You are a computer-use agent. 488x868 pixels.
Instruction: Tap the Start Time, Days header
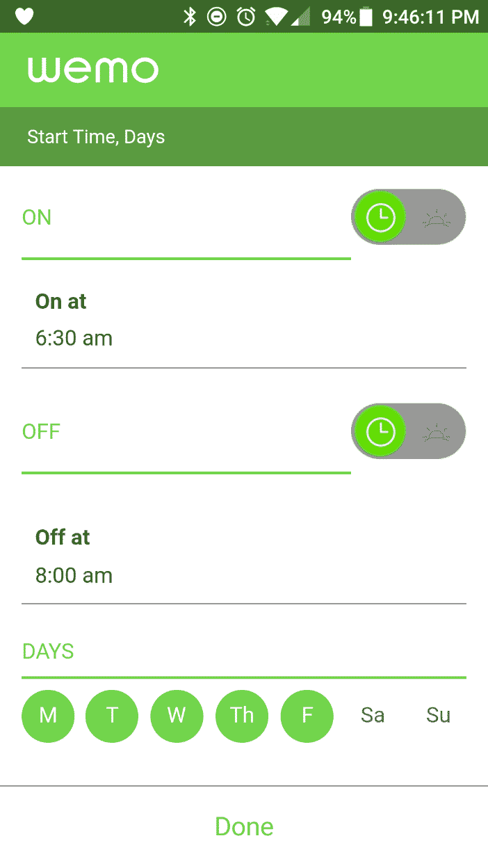click(x=96, y=137)
